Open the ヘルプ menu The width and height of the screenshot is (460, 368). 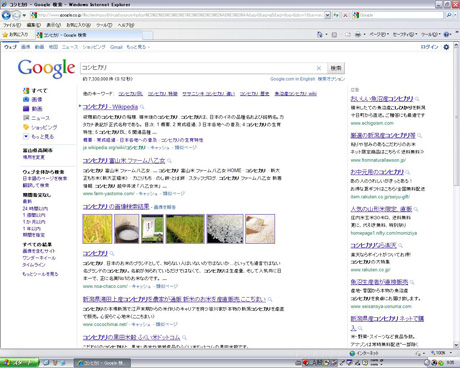click(x=125, y=25)
